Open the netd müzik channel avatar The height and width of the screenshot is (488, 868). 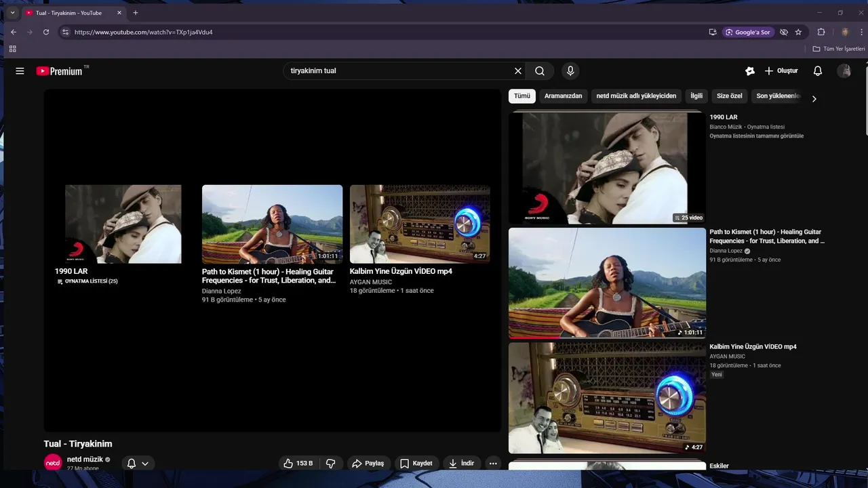pos(53,463)
